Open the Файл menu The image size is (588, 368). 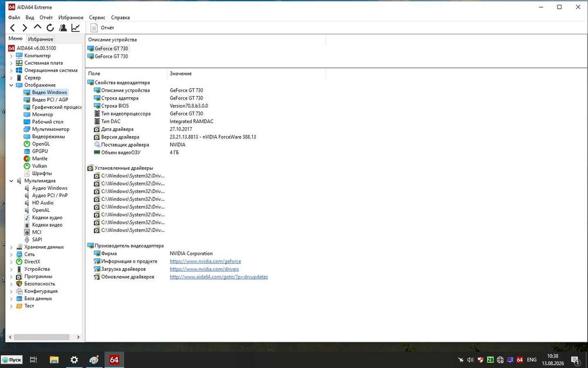click(x=14, y=17)
